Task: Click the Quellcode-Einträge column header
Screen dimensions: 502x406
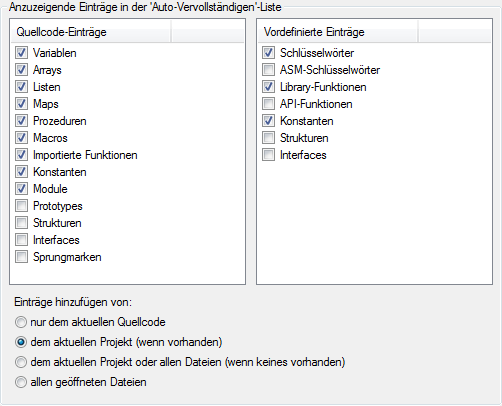Action: pyautogui.click(x=91, y=32)
